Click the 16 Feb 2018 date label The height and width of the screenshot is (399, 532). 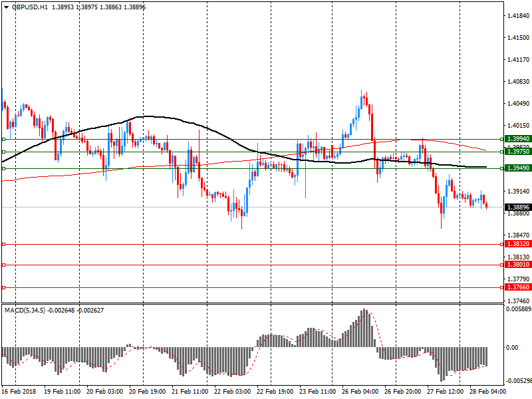pos(18,392)
